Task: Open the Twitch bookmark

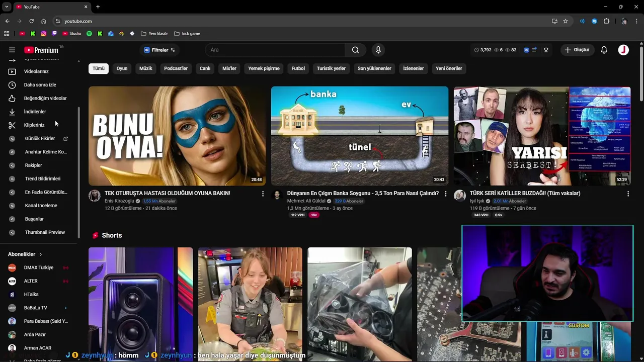Action: (55, 34)
